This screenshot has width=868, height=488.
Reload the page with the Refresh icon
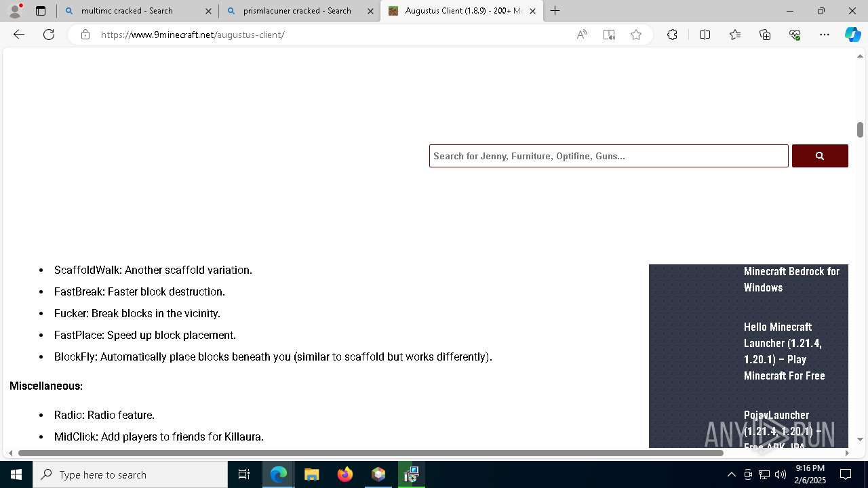click(x=49, y=35)
